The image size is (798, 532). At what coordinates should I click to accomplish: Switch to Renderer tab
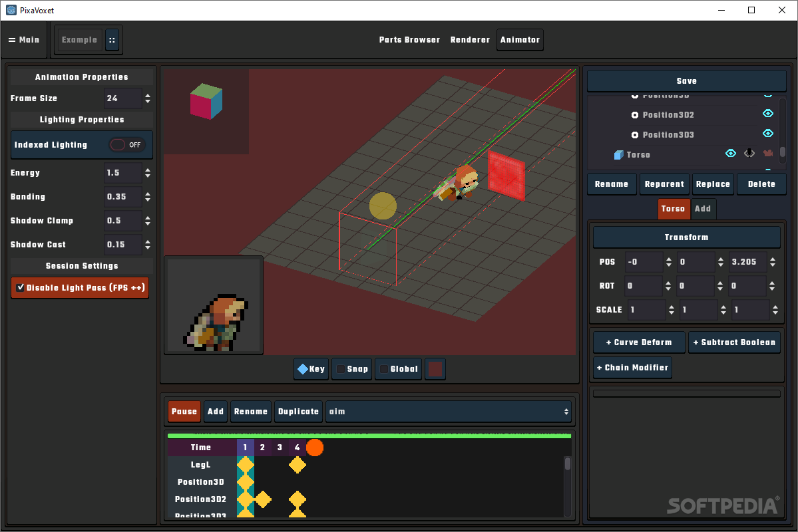tap(470, 40)
